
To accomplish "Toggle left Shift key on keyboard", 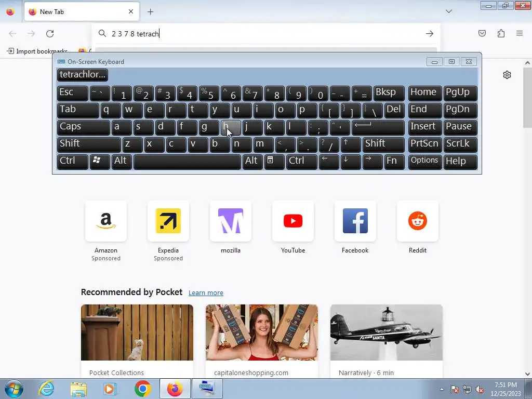I will [88, 144].
